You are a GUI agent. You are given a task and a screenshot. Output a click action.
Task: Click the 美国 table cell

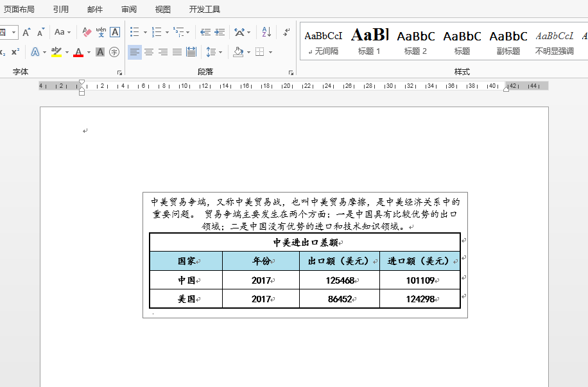[x=186, y=299]
